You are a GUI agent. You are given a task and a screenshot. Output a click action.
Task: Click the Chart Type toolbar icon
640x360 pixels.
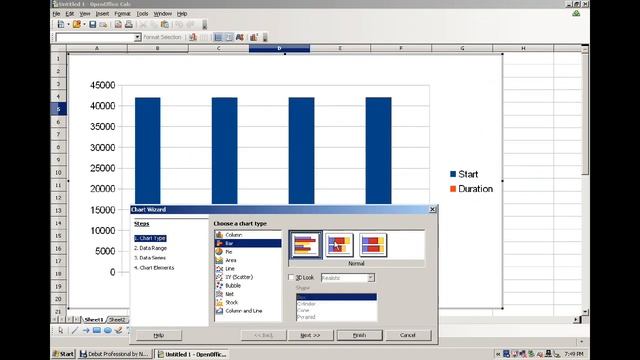[x=193, y=38]
